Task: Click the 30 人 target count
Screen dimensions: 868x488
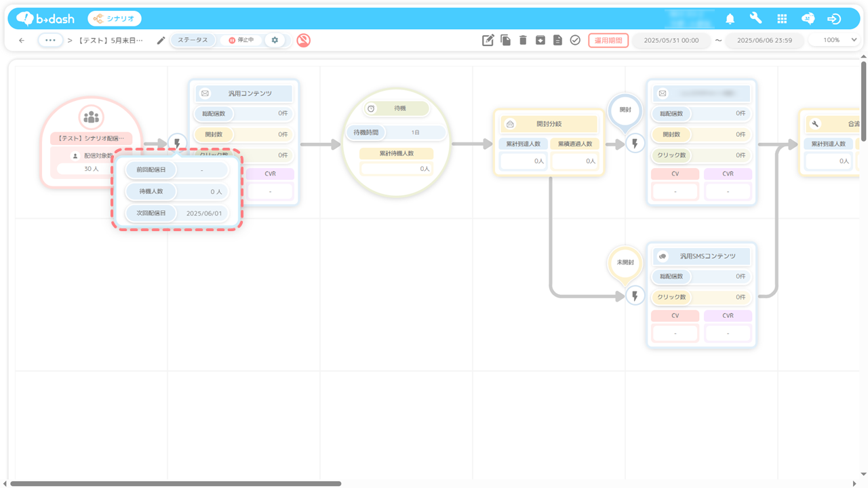Action: [x=91, y=169]
